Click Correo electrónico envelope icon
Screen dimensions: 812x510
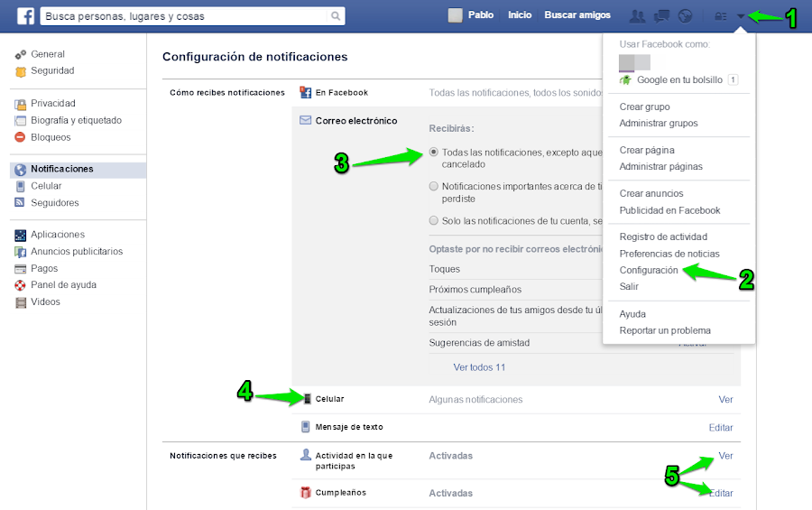tap(305, 120)
